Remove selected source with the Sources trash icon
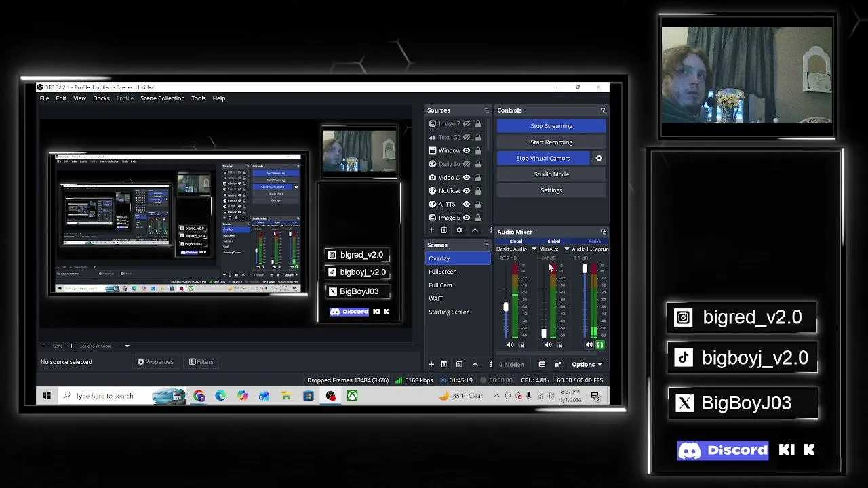Viewport: 868px width, 488px height. 444,230
